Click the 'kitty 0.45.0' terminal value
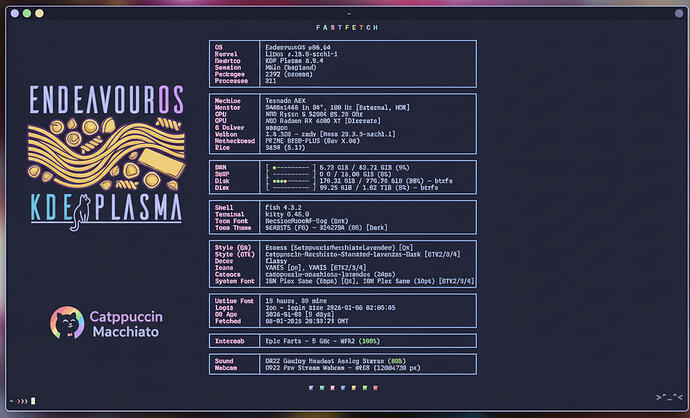The width and height of the screenshot is (690, 418). click(287, 214)
